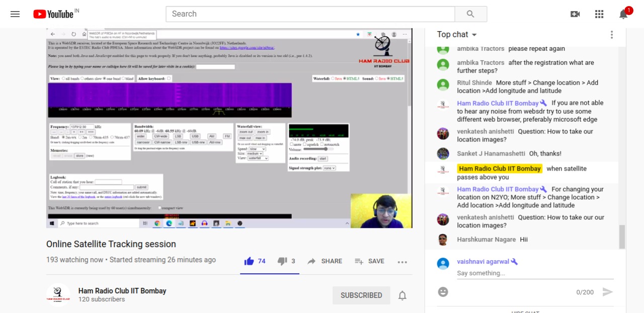The height and width of the screenshot is (313, 644).
Task: Click the Memories 'store' button
Action: pyautogui.click(x=79, y=156)
